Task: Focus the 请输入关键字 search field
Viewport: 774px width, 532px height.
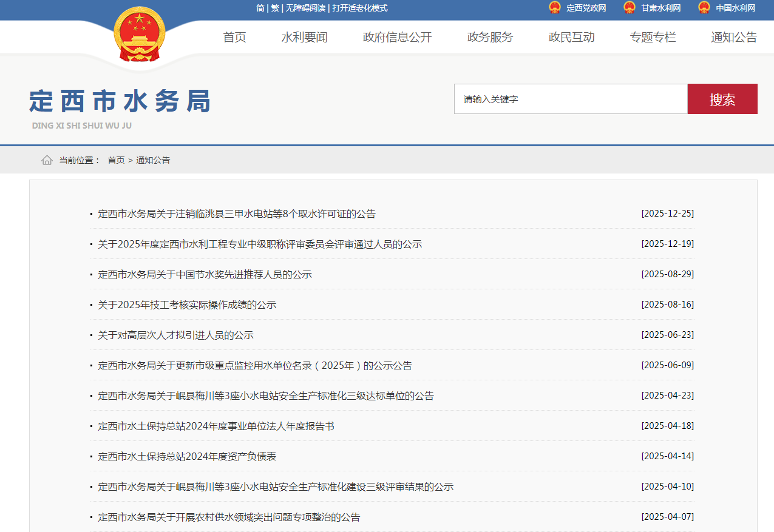Action: coord(570,99)
